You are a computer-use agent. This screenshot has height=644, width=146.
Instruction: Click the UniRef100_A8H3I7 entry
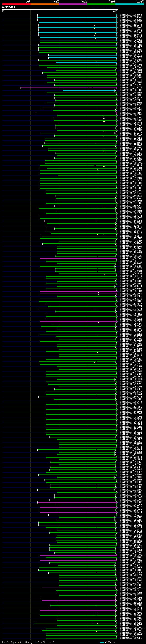131,610
